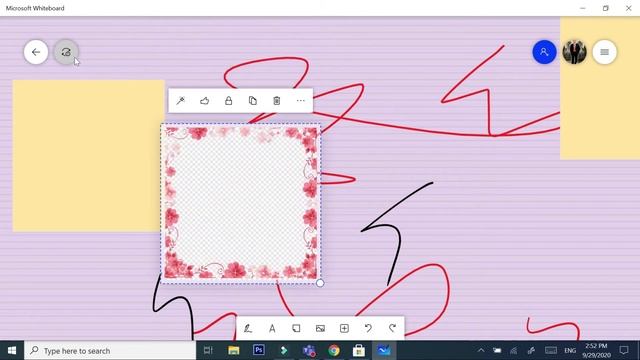Click the Type here to search box
This screenshot has height=360, width=640.
[x=110, y=350]
